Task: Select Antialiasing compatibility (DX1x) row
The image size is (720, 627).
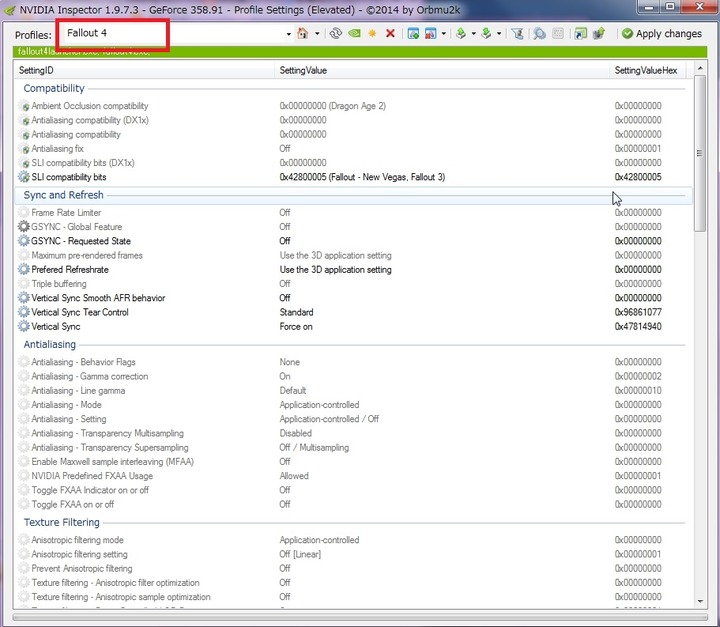Action: 354,120
